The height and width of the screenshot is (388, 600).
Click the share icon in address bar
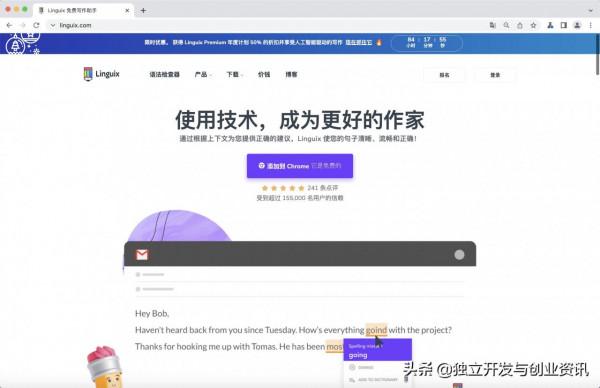[520, 25]
